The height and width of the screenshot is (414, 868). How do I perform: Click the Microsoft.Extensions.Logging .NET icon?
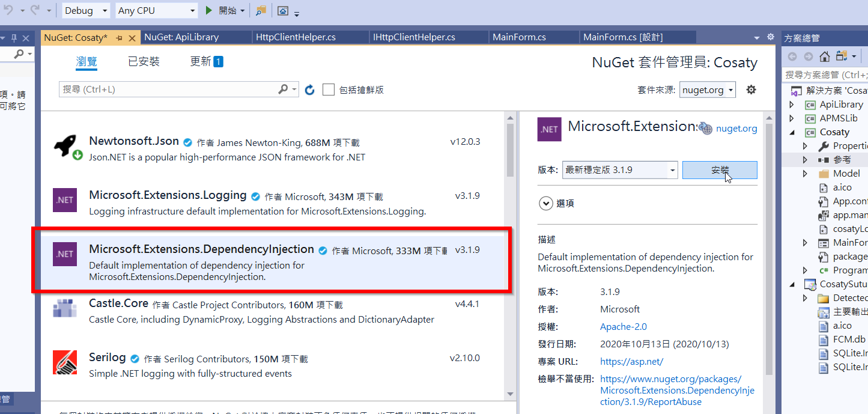65,200
